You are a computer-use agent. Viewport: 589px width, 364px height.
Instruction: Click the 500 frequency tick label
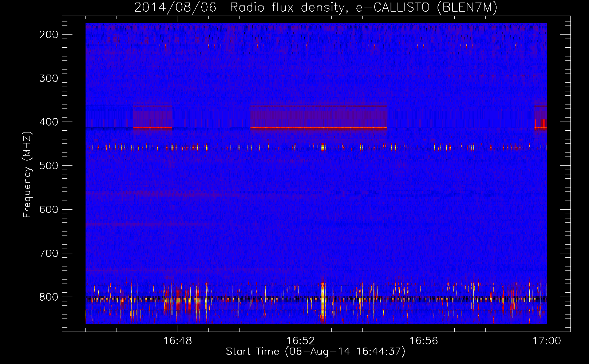coord(48,166)
